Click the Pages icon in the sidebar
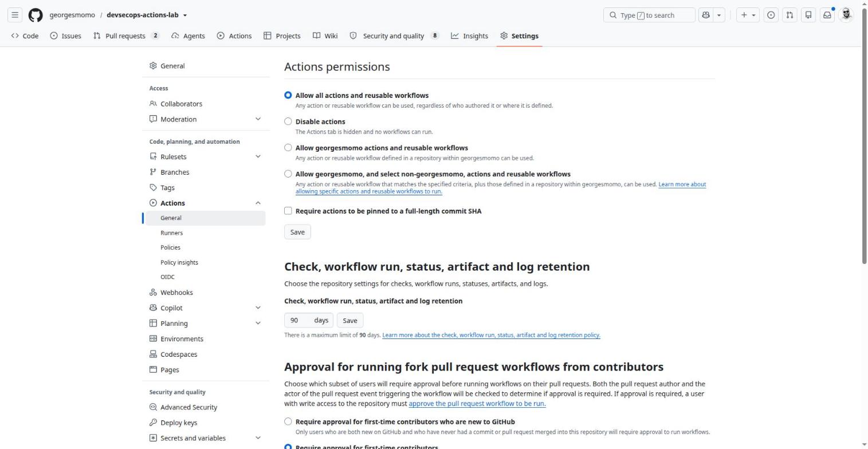Image resolution: width=868 pixels, height=449 pixels. point(153,370)
